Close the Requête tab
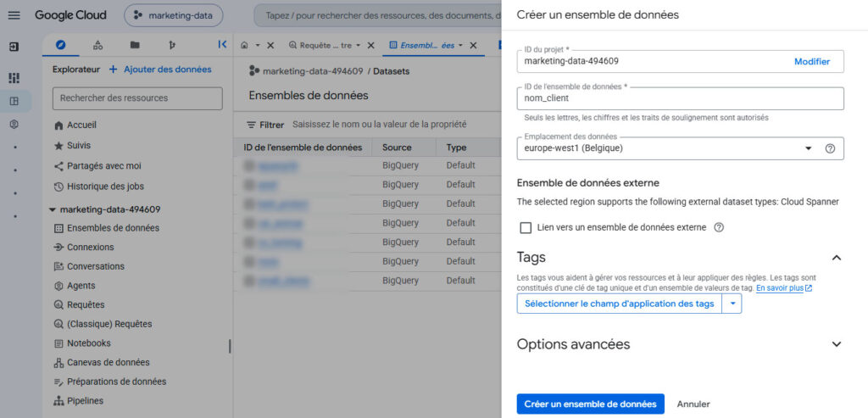This screenshot has width=868, height=418. pos(371,46)
